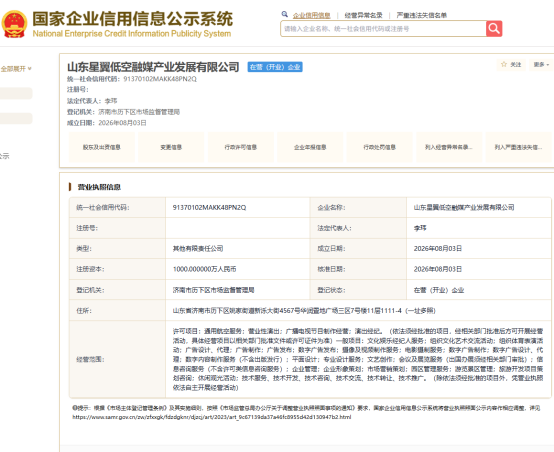The height and width of the screenshot is (452, 554).
Task: Click the company name heading 山东星翼低空融媒产业发展有限公司
Action: tap(153, 67)
